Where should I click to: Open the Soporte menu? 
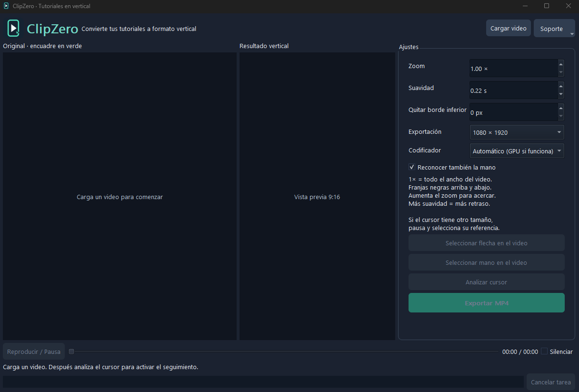point(554,29)
